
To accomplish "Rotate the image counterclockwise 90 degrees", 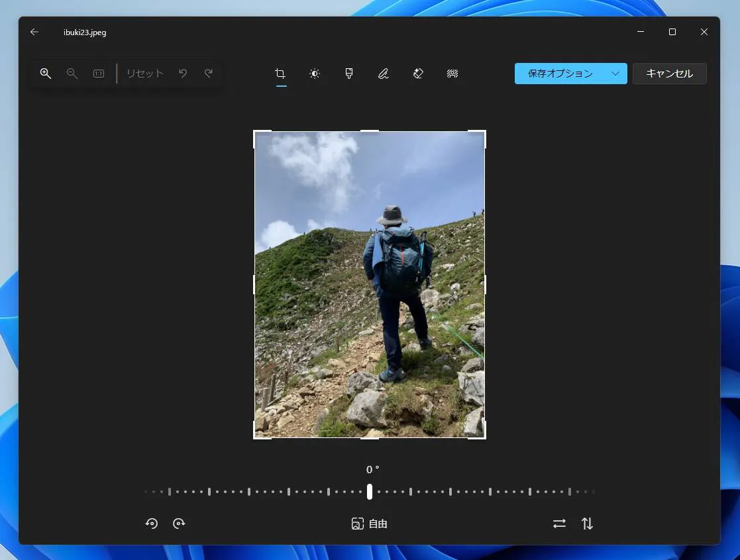I will 152,523.
